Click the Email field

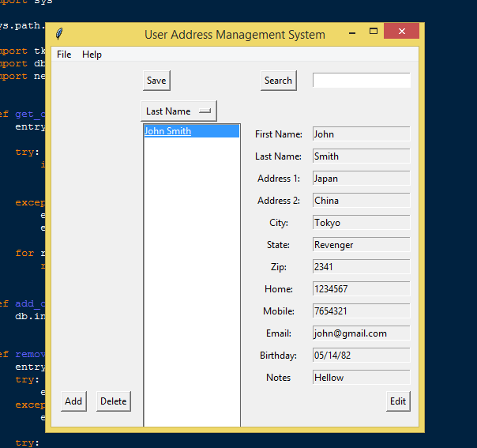coord(361,333)
